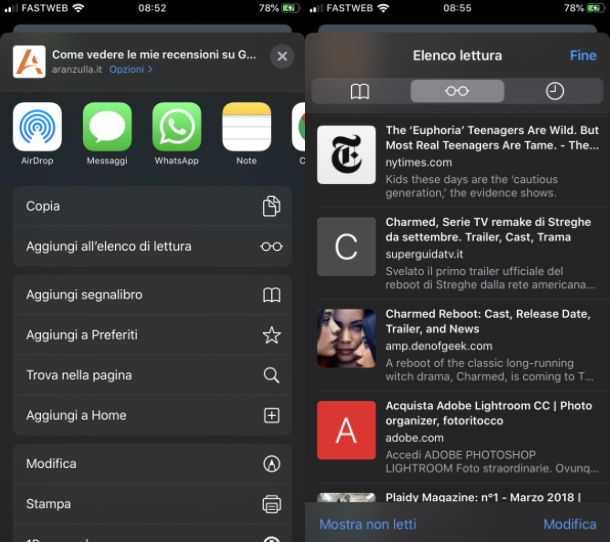610x542 pixels.
Task: Choose the Stampa print action
Action: pyautogui.click(x=152, y=504)
